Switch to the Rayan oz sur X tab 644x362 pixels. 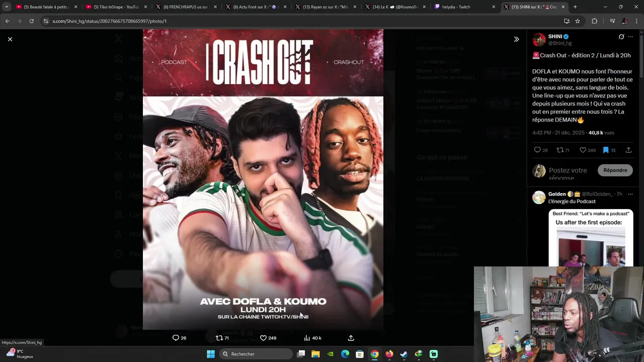(325, 7)
